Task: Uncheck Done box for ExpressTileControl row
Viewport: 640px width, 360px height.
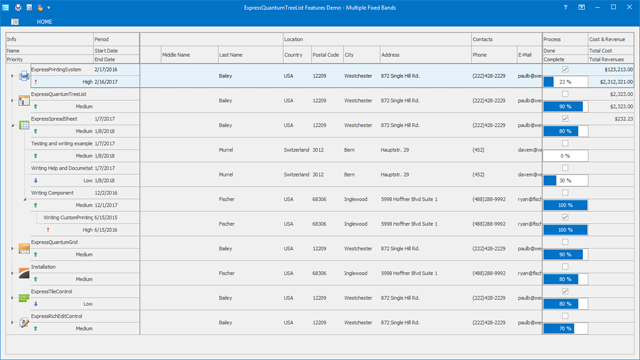Action: click(565, 291)
